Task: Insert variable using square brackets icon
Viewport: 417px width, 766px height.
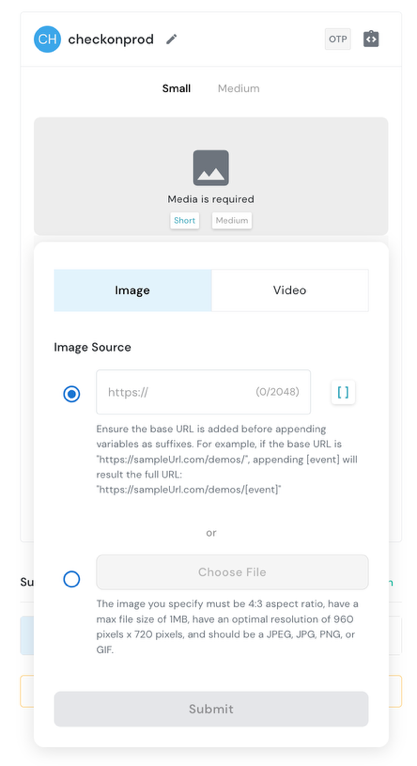Action: 343,392
